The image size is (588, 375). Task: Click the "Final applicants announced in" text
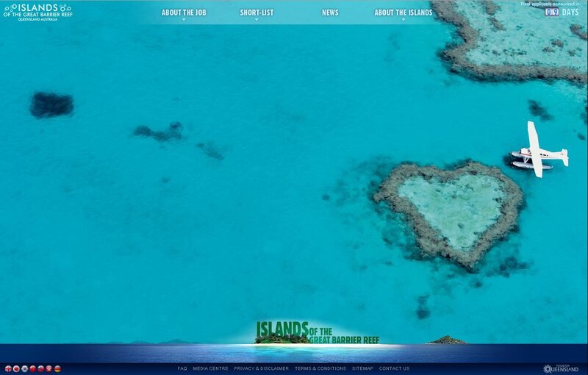[x=550, y=4]
